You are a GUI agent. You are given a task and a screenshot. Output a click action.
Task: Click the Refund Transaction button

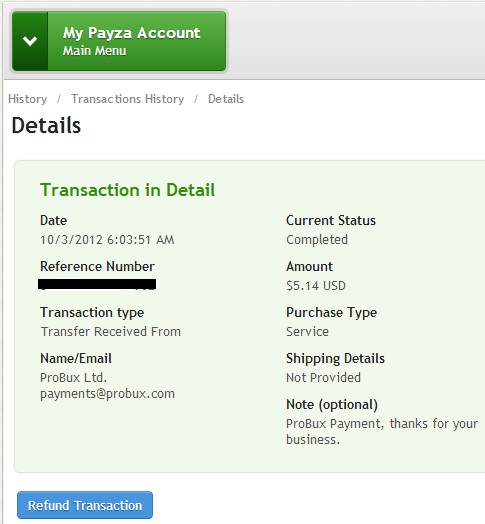tap(85, 505)
